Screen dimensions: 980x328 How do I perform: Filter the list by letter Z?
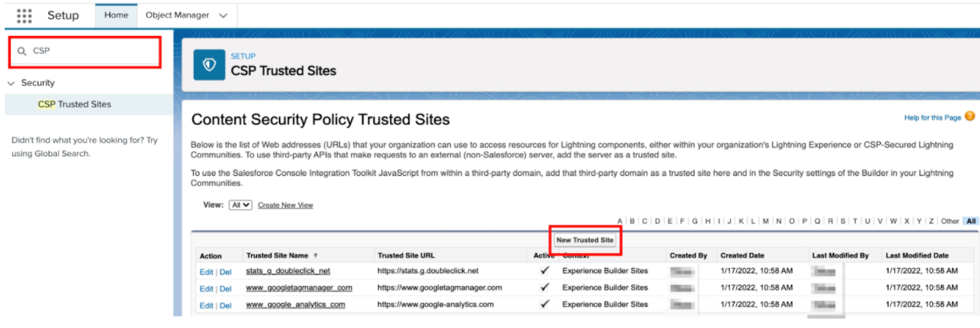point(931,221)
